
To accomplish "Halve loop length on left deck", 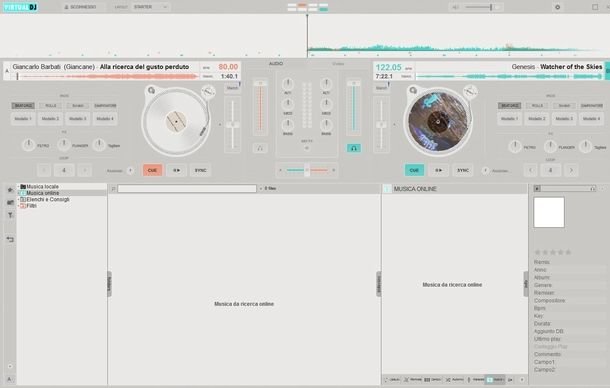I will click(x=44, y=170).
